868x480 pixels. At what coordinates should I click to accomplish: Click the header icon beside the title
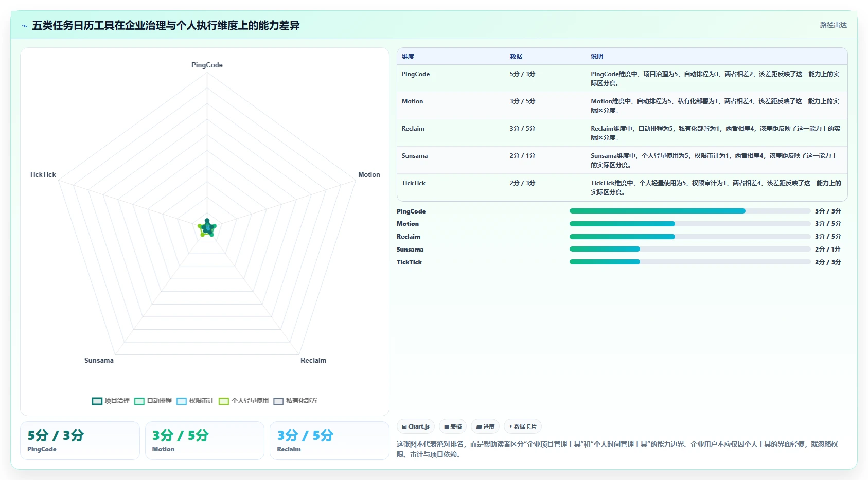24,25
